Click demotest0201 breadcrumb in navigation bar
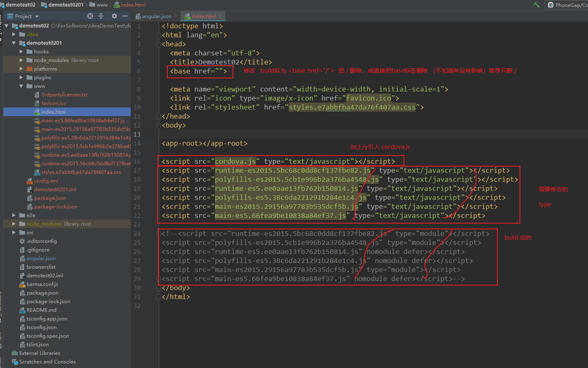 click(62, 5)
